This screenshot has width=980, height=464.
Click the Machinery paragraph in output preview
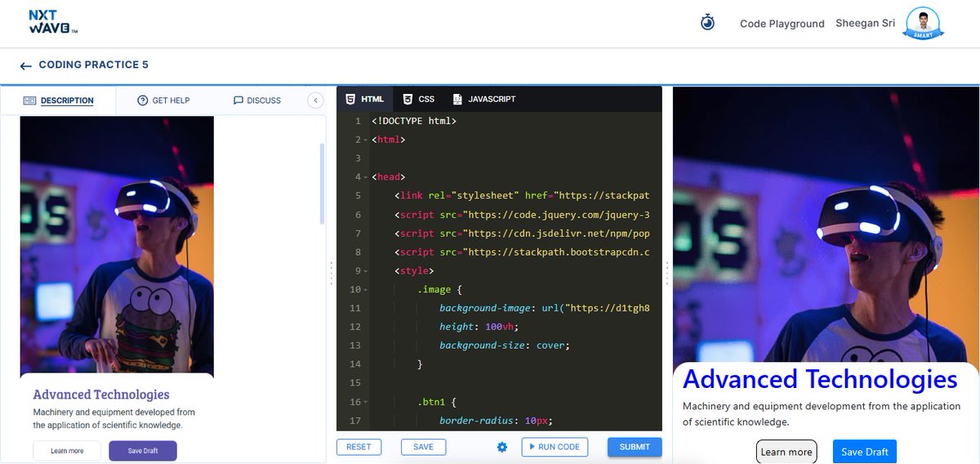coord(822,414)
